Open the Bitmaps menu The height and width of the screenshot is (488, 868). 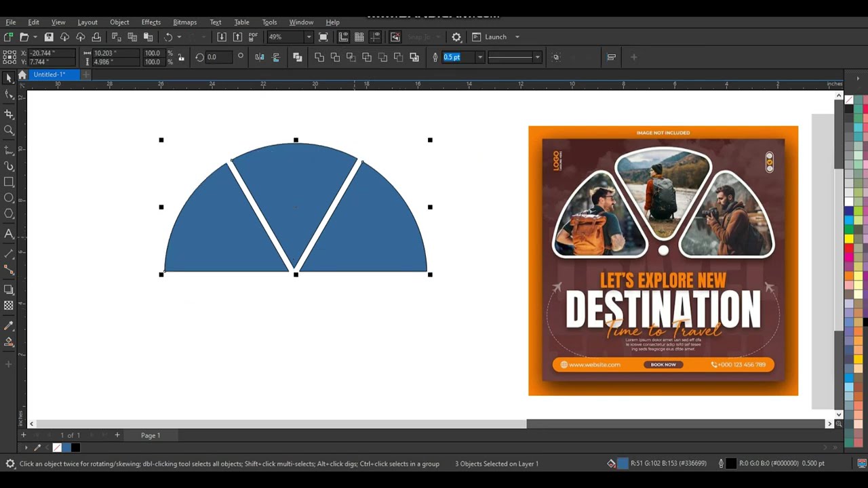184,22
